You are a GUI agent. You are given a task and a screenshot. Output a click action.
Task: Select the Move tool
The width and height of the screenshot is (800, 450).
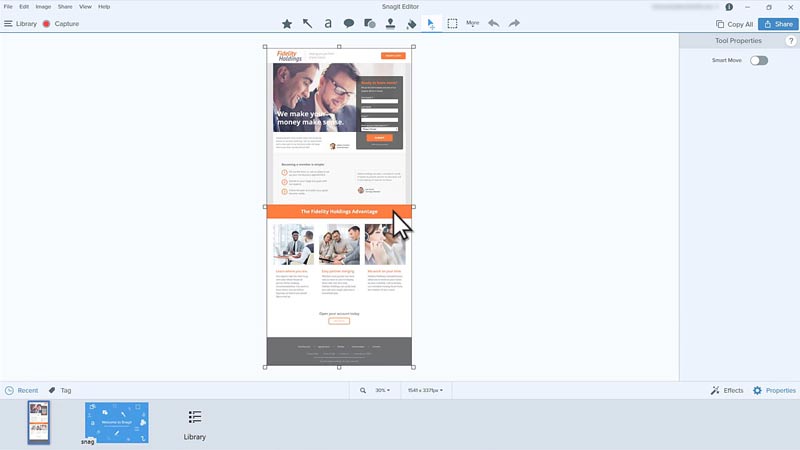point(431,23)
